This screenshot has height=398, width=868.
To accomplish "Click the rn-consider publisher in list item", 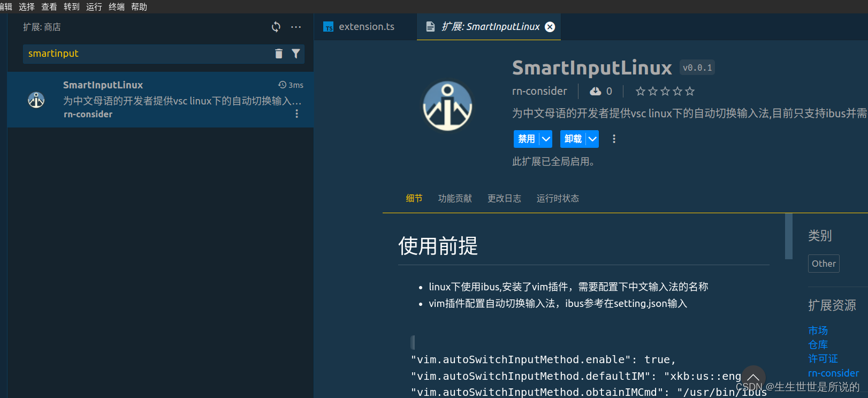I will [88, 114].
